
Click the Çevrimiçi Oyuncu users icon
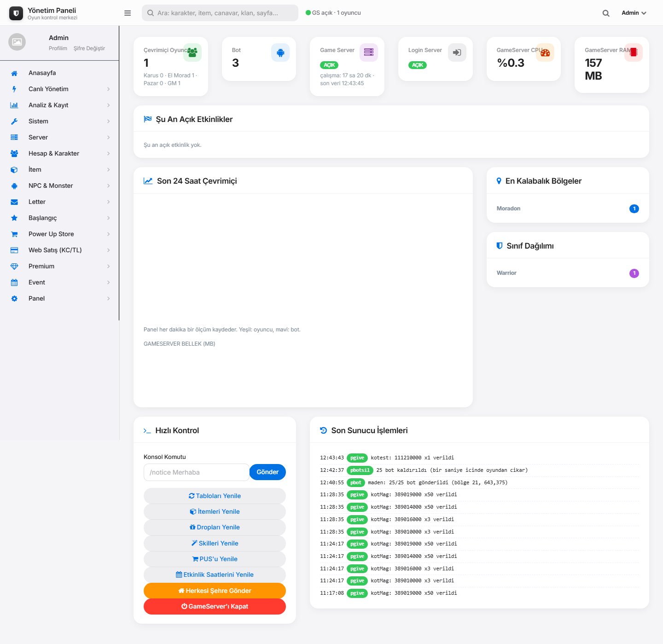[192, 52]
